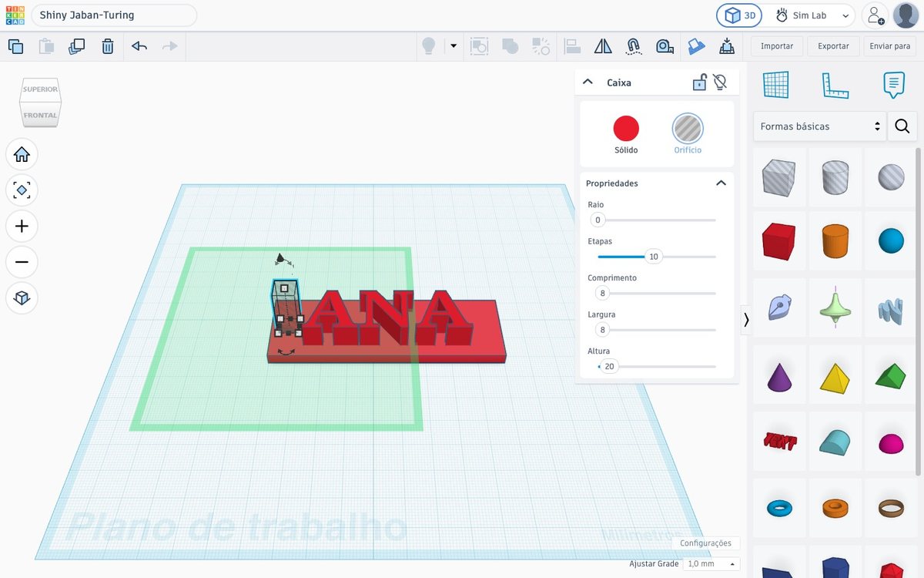
Task: Edit the project name Shiny Jaban-Turing
Action: (x=114, y=15)
